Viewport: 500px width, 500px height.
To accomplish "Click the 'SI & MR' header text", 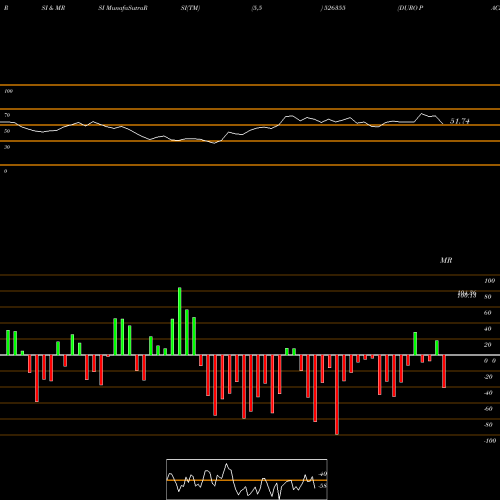I will [53, 8].
